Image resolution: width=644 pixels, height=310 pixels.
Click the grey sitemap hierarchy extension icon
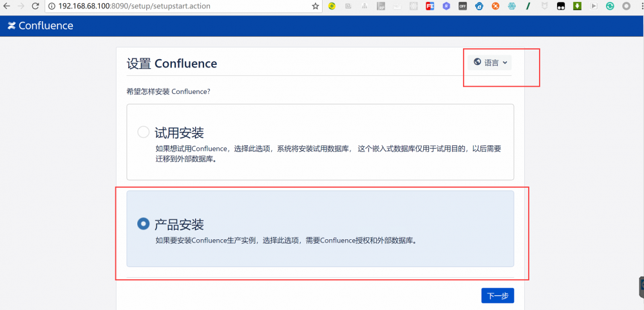[365, 6]
